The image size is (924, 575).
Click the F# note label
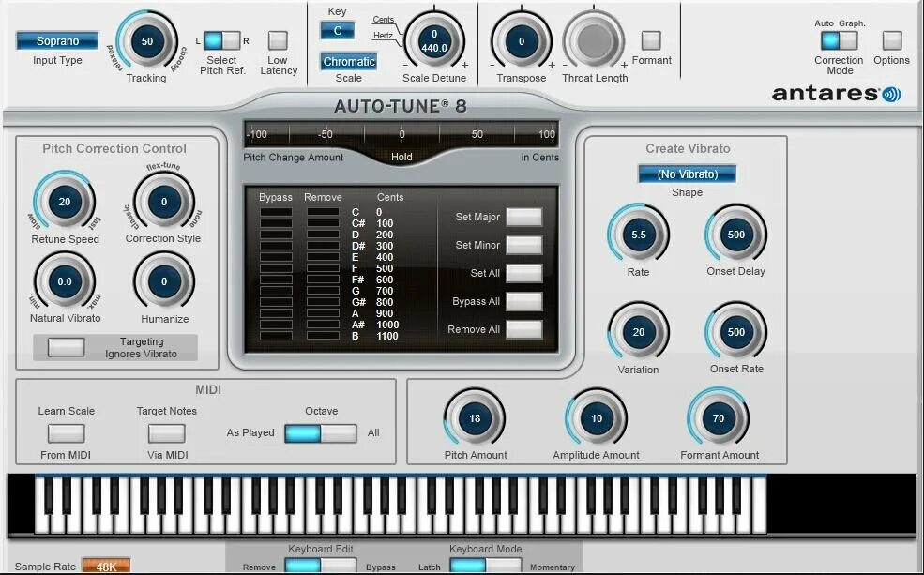357,280
